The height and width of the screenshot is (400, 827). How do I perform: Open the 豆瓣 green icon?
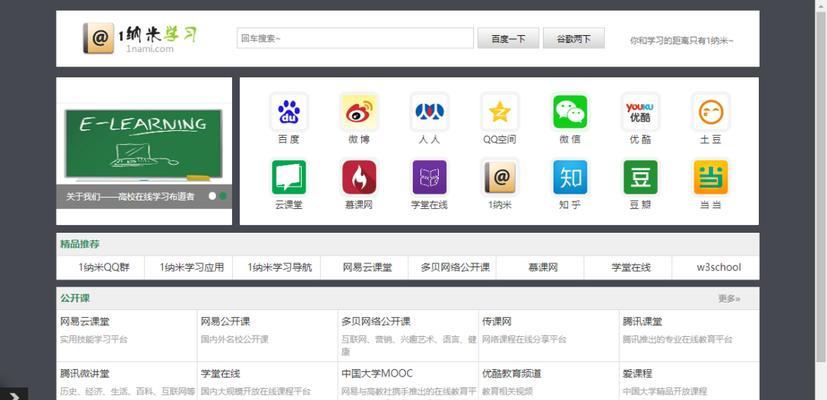click(640, 177)
